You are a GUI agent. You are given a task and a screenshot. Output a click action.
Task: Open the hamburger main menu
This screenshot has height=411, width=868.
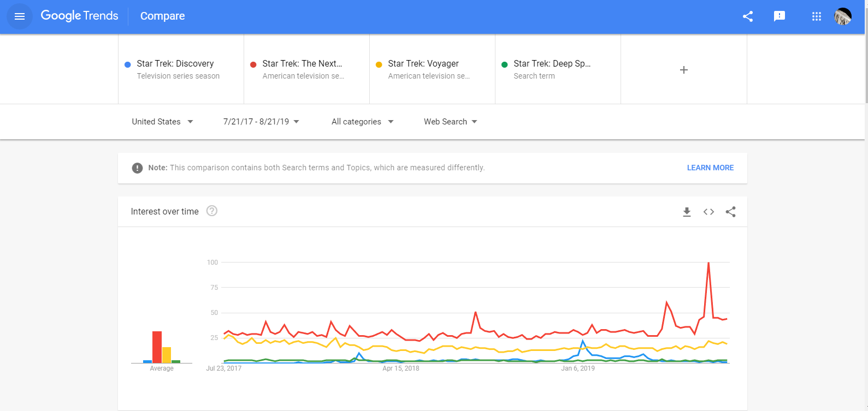click(x=20, y=16)
